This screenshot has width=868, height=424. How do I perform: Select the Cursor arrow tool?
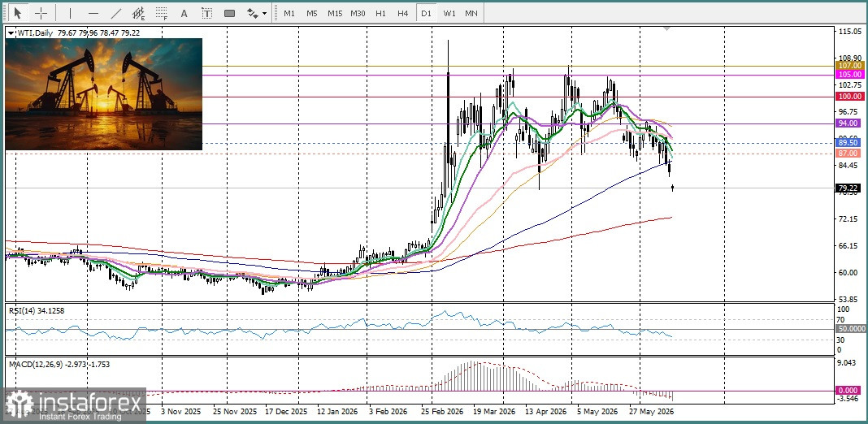pos(18,12)
